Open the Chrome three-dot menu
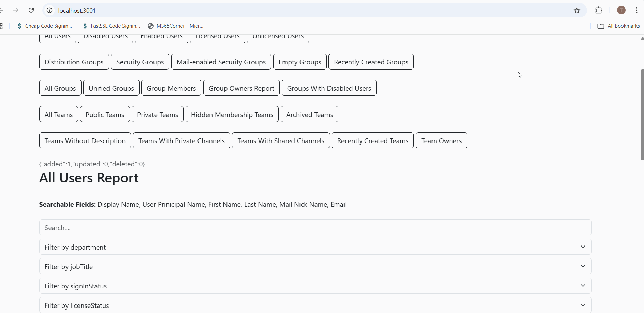This screenshot has width=644, height=313. pos(636,10)
